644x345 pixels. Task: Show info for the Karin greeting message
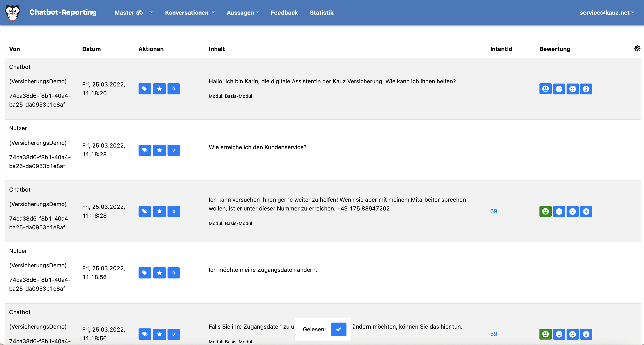click(586, 89)
